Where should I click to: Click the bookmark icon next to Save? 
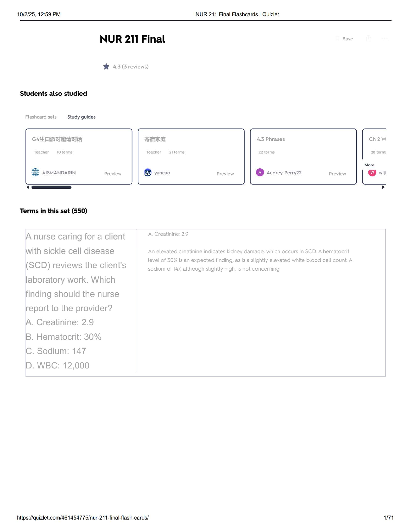click(x=337, y=39)
